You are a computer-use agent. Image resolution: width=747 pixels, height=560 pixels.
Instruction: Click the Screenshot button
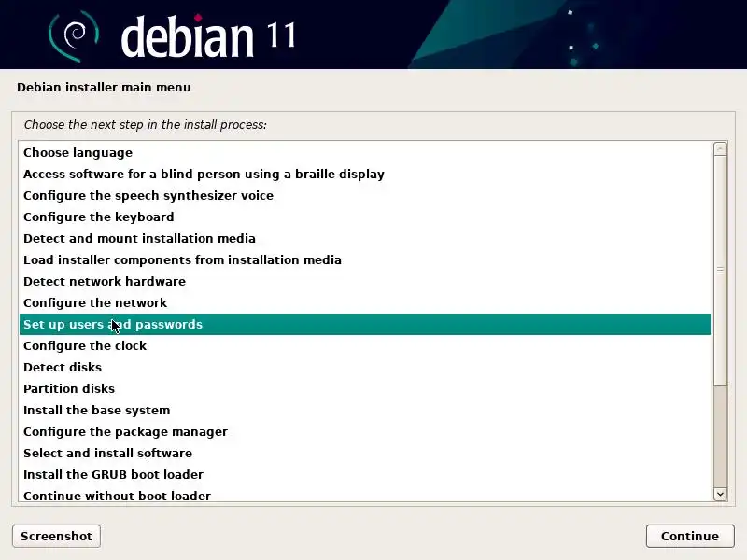pyautogui.click(x=56, y=536)
